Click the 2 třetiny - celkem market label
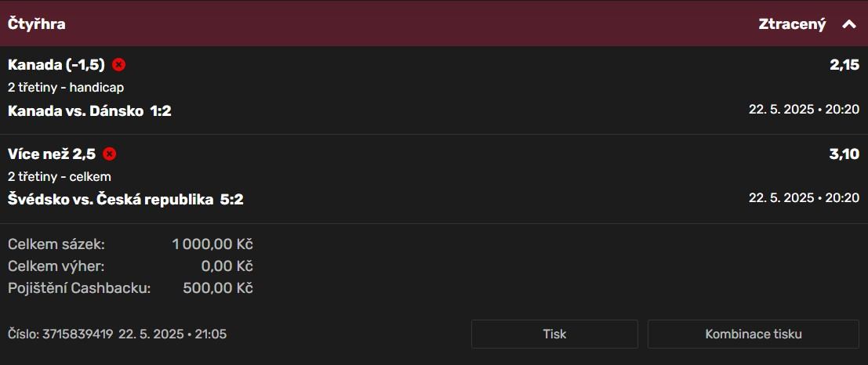This screenshot has width=868, height=365. (60, 177)
